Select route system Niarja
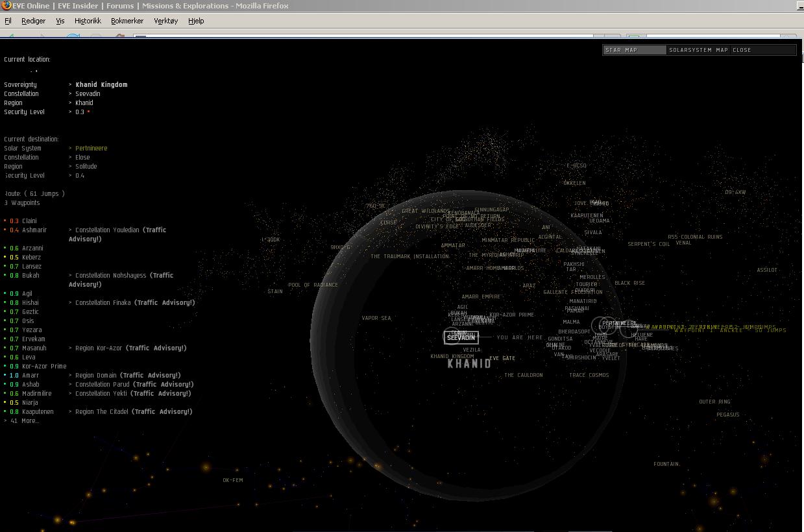 point(30,402)
